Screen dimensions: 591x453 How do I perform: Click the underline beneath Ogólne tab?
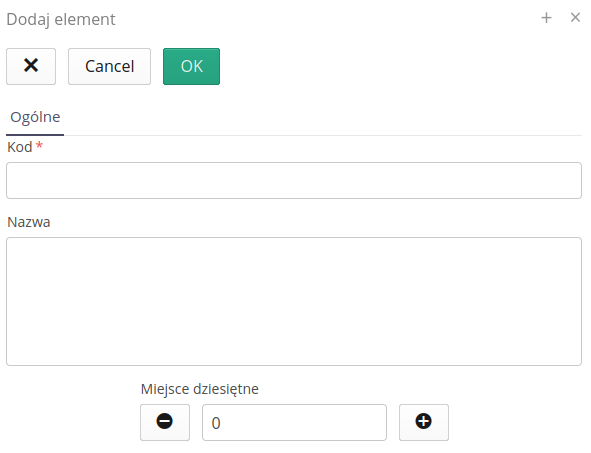[x=35, y=135]
